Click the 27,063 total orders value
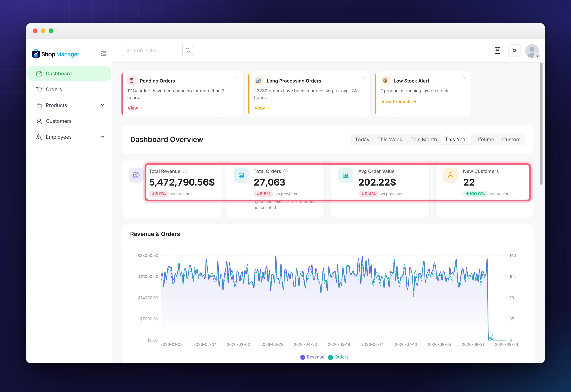 click(269, 182)
